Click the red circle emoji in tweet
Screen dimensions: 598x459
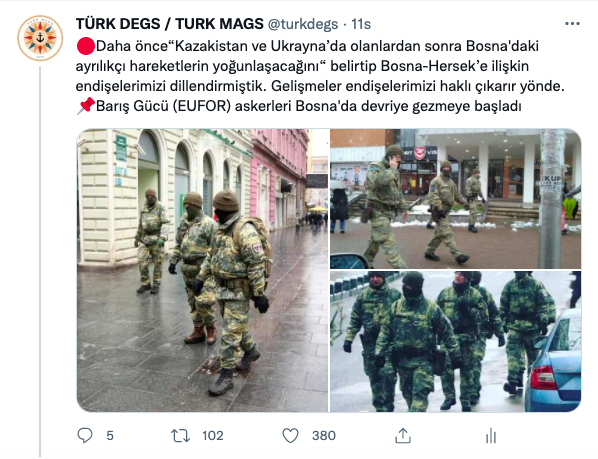[x=85, y=46]
